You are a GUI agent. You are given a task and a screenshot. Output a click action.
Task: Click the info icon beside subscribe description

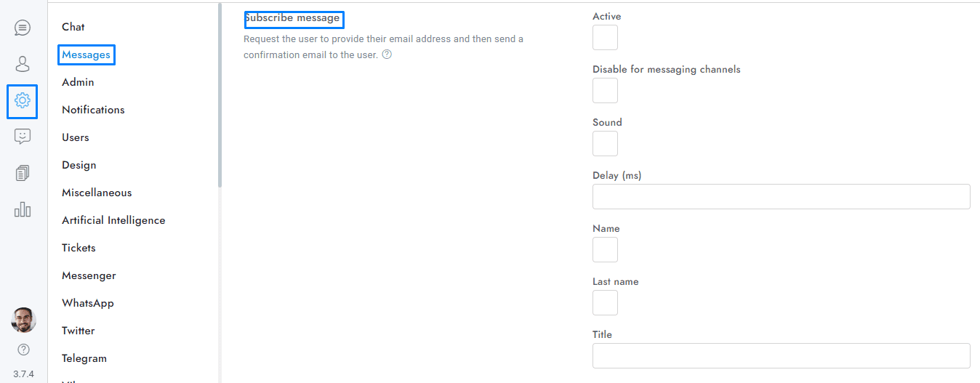pyautogui.click(x=387, y=55)
